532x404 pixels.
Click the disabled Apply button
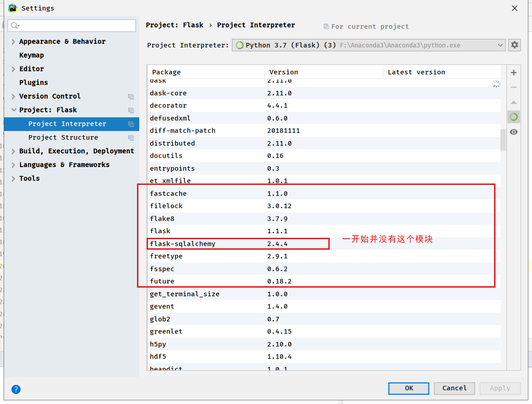[x=500, y=388]
